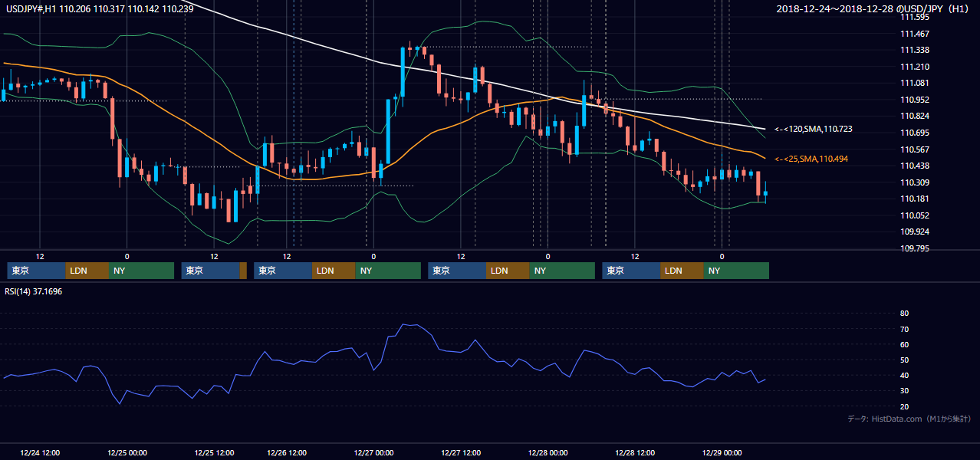Click the 12/29 00:00 time axis label
This screenshot has height=460, width=980.
point(722,453)
